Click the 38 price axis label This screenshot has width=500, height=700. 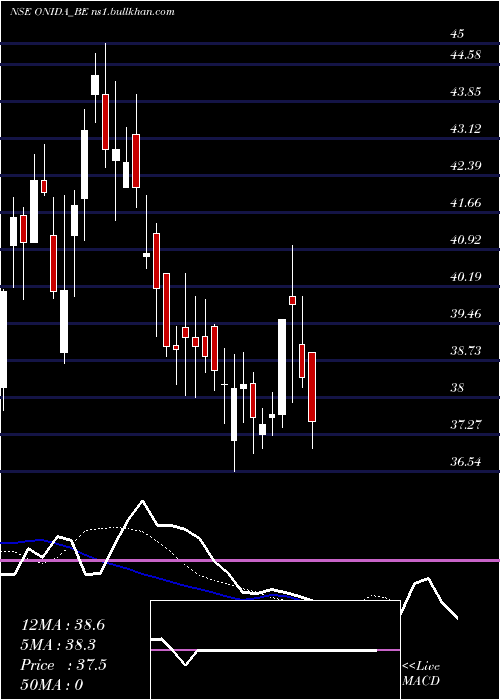point(458,388)
